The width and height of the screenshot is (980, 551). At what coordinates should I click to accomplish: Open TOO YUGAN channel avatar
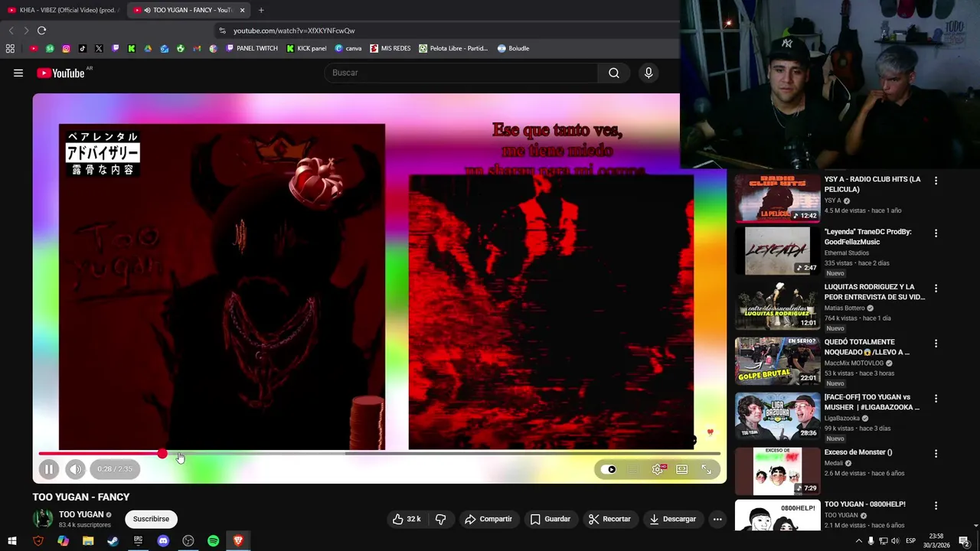tap(43, 519)
